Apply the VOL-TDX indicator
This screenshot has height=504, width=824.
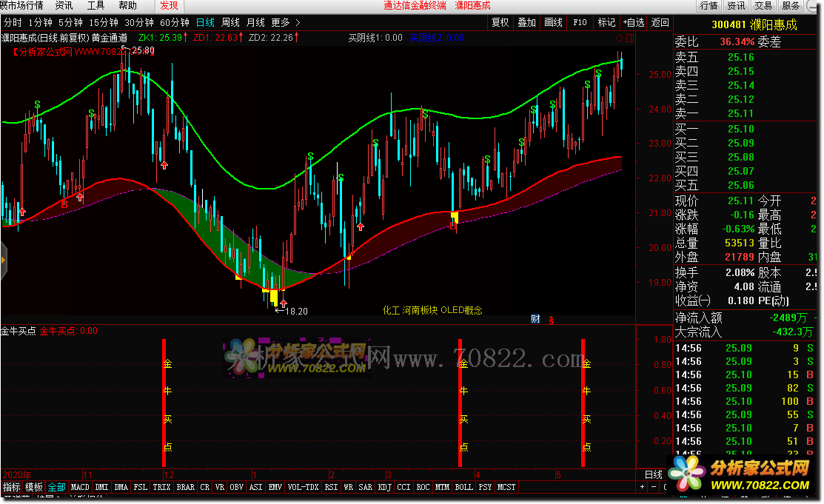click(304, 487)
